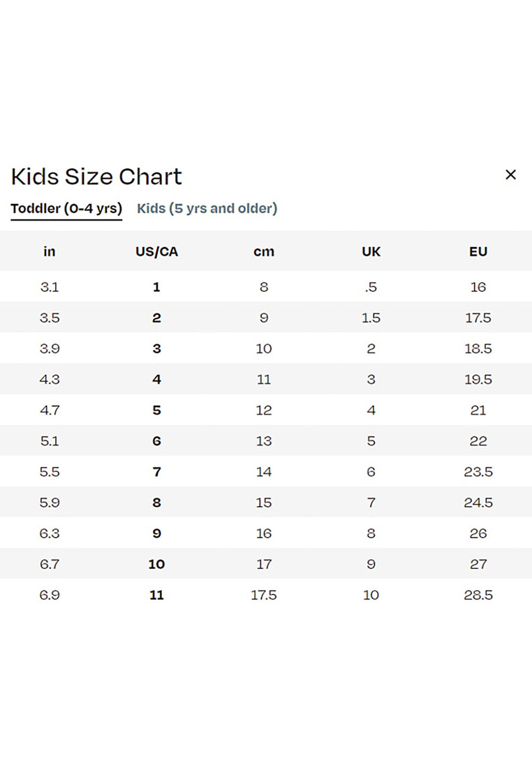Click the EU column header

(x=478, y=251)
